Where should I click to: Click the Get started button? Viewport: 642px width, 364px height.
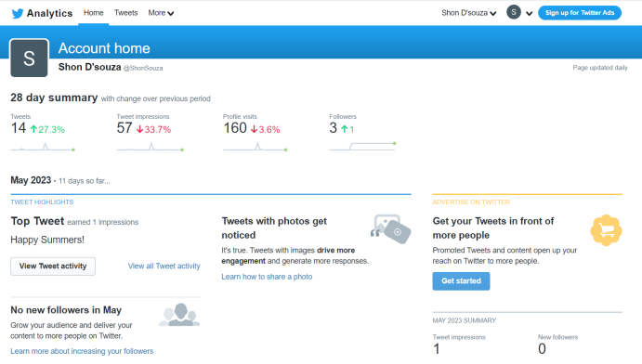pos(461,281)
